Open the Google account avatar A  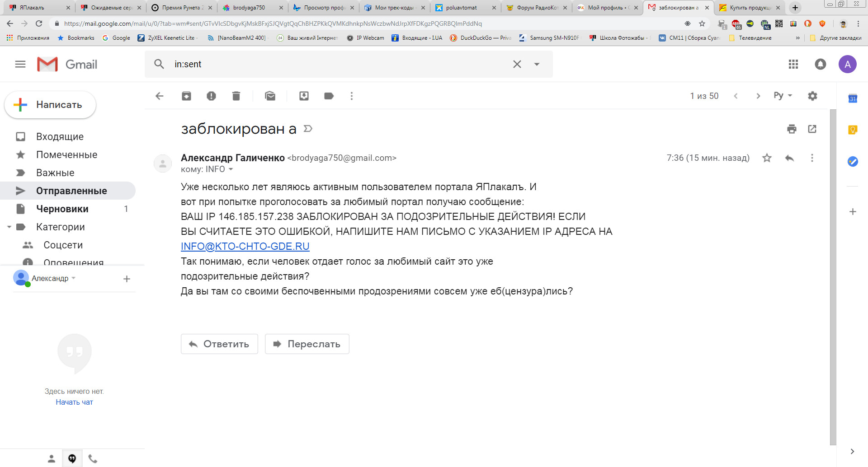click(848, 64)
